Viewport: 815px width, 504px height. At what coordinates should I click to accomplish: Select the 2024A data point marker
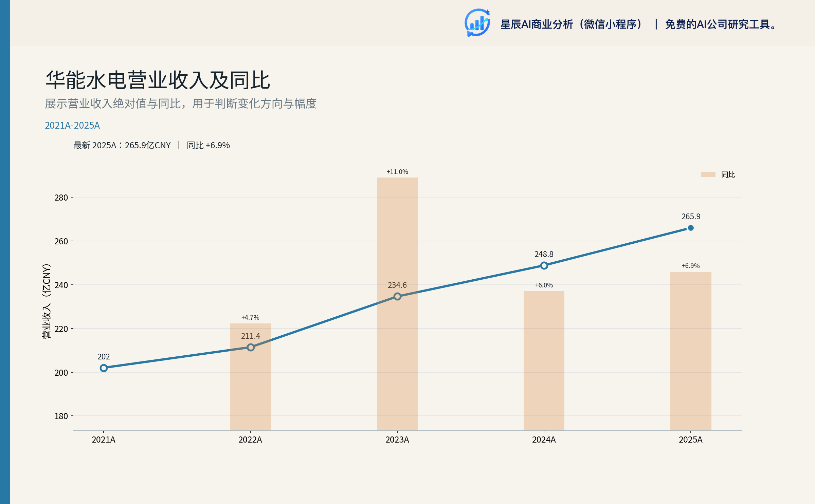click(544, 265)
